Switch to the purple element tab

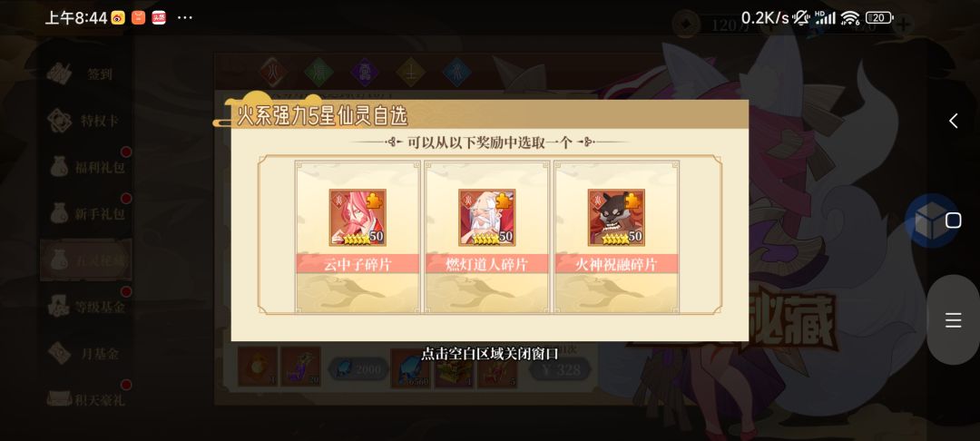coord(365,72)
